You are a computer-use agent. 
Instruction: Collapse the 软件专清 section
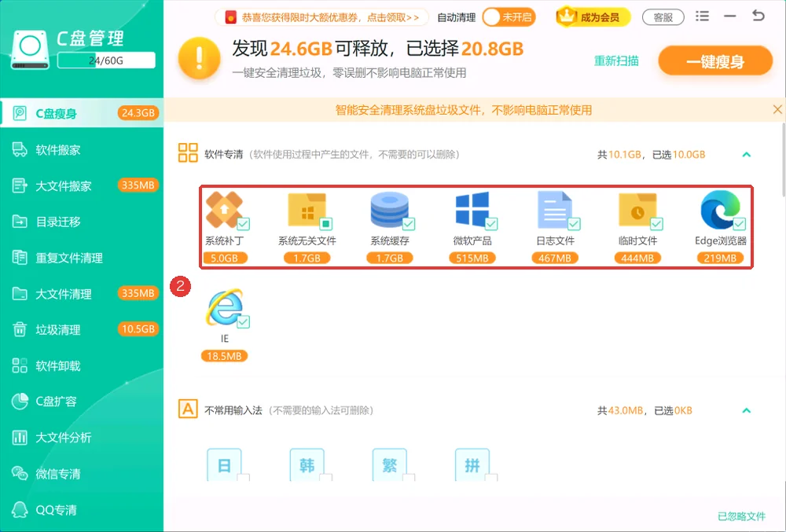pyautogui.click(x=747, y=154)
